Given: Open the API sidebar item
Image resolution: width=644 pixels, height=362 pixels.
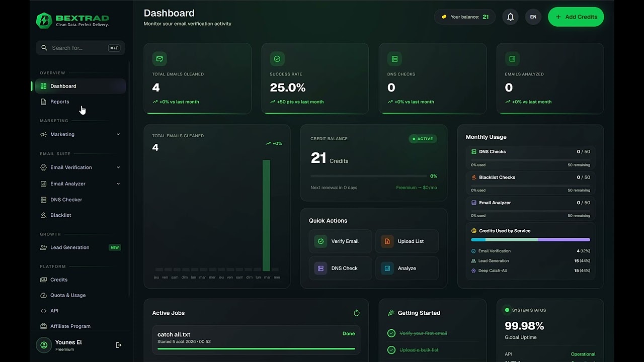Looking at the screenshot, I should 80,311.
